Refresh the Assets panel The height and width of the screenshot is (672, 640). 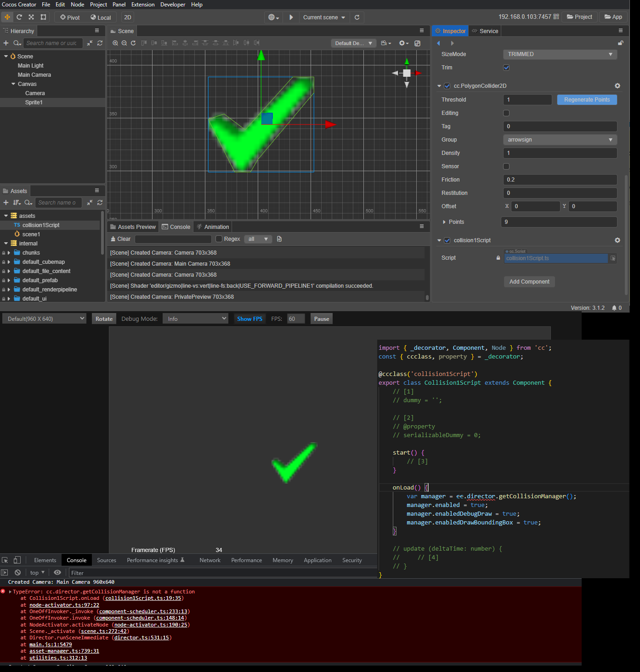tap(100, 203)
